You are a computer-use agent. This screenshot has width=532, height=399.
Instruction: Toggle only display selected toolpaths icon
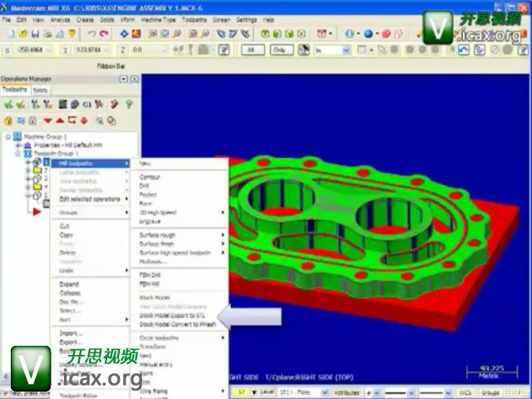[100, 121]
